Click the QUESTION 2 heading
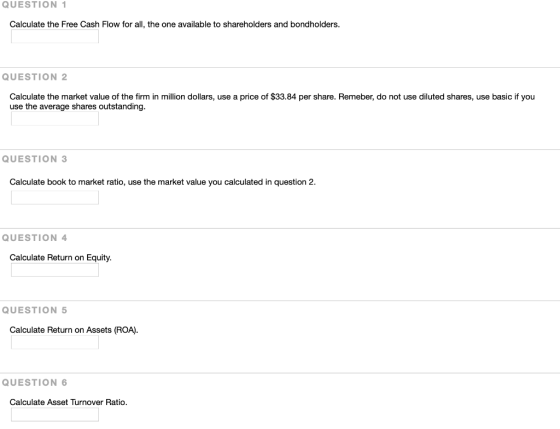 (x=34, y=77)
